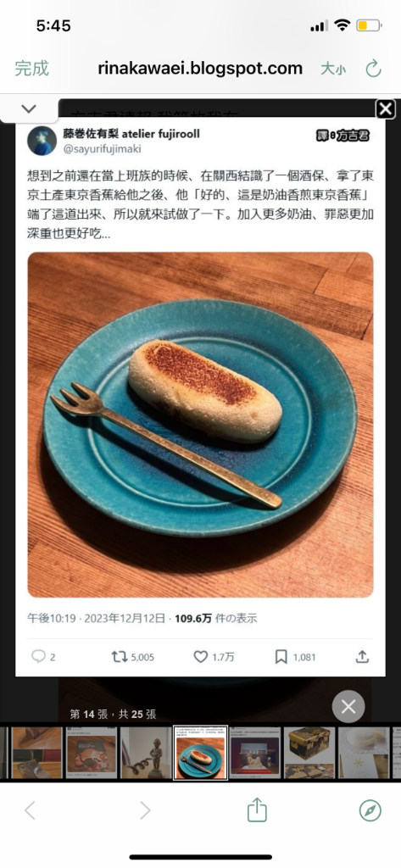Screen dimensions: 401x868
Task: Go forward with the right arrow
Action: (x=145, y=810)
